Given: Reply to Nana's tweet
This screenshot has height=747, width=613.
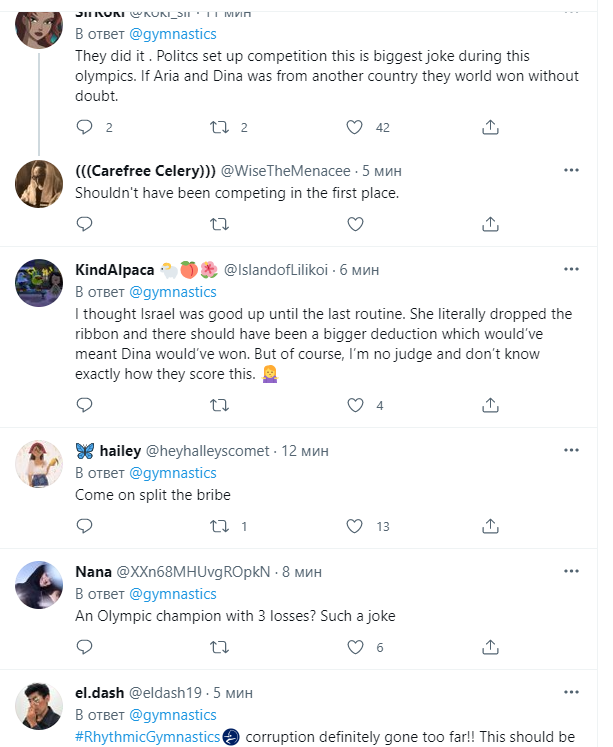Looking at the screenshot, I should (84, 647).
